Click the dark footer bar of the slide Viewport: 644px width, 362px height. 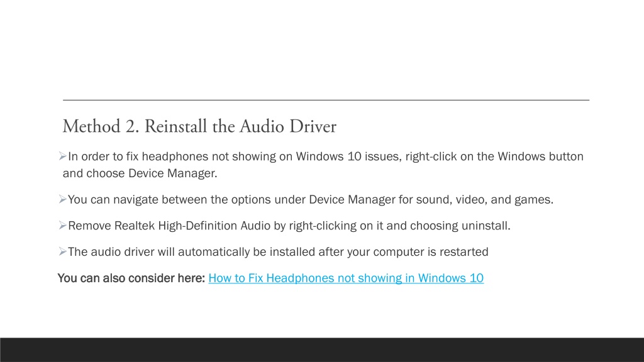tap(322, 349)
